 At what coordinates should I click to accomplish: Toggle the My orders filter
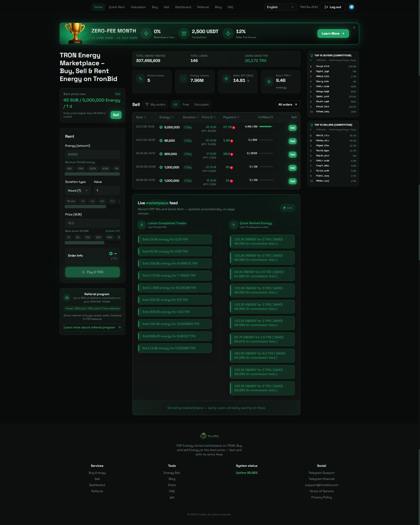click(155, 104)
